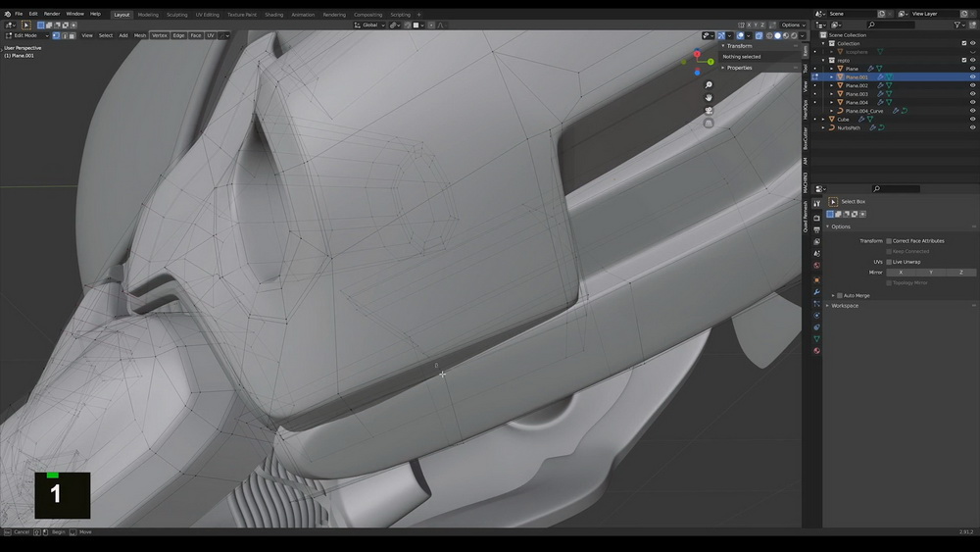Viewport: 980px width, 552px height.
Task: Switch to rendered viewport shading
Action: click(794, 35)
